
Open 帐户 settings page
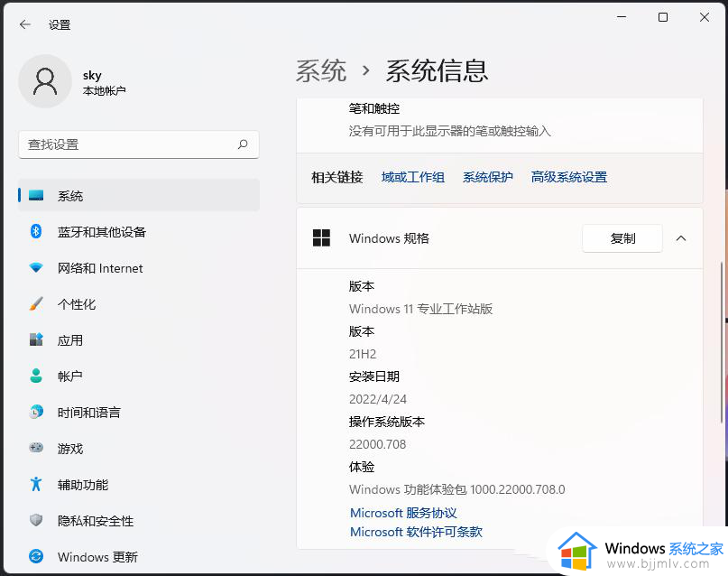[139, 376]
